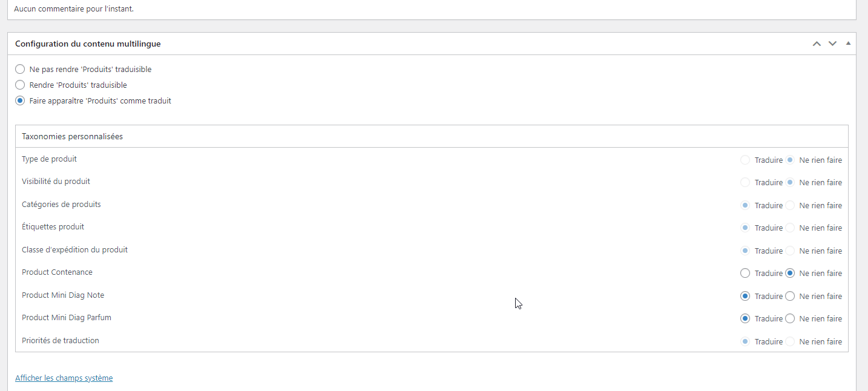Screen dimensions: 868x391
Task: Set Product Mini Diag Note to Ne rien faire
Action: click(790, 297)
